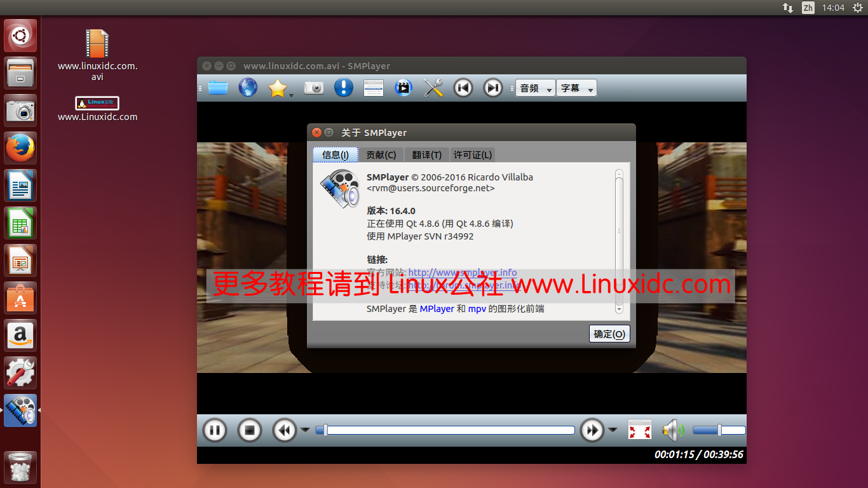Open screenshot camera app in launcher

coord(20,111)
